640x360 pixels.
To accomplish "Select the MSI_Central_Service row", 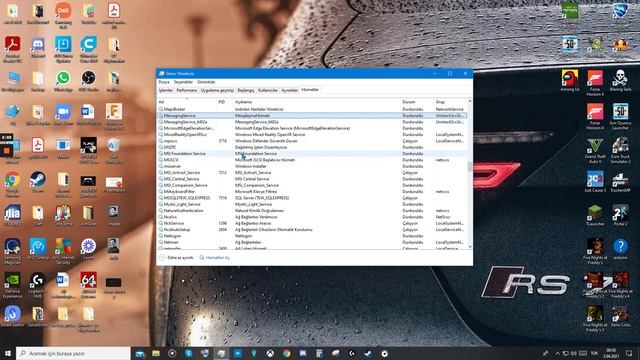I will click(312, 179).
